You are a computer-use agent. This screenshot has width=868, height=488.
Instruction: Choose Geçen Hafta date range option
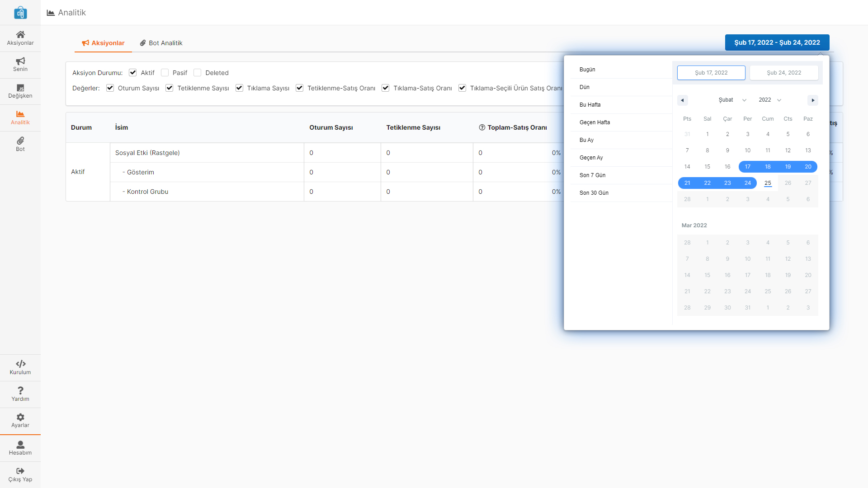(x=594, y=122)
